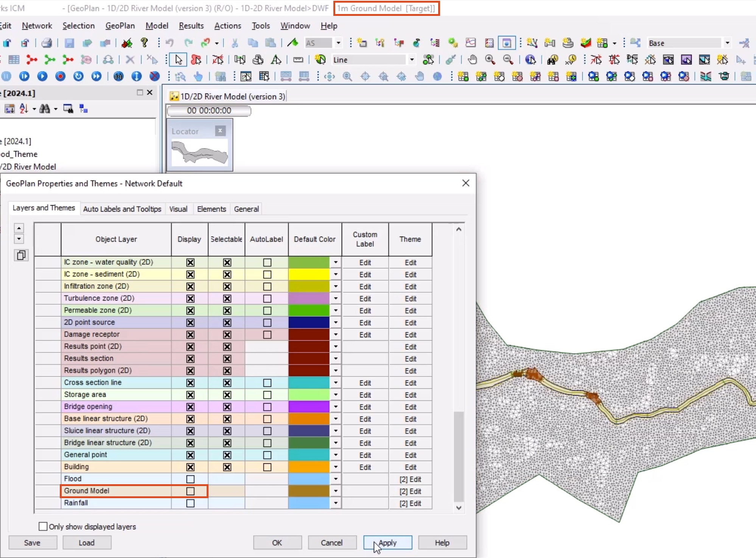This screenshot has width=756, height=558.
Task: Switch to the Elements tab
Action: (211, 209)
